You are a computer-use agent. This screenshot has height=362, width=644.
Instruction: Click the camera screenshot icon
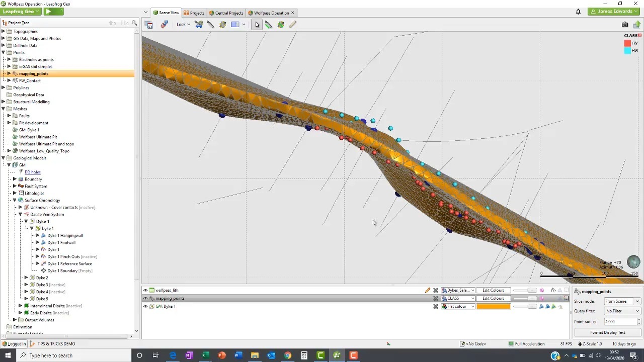click(625, 24)
